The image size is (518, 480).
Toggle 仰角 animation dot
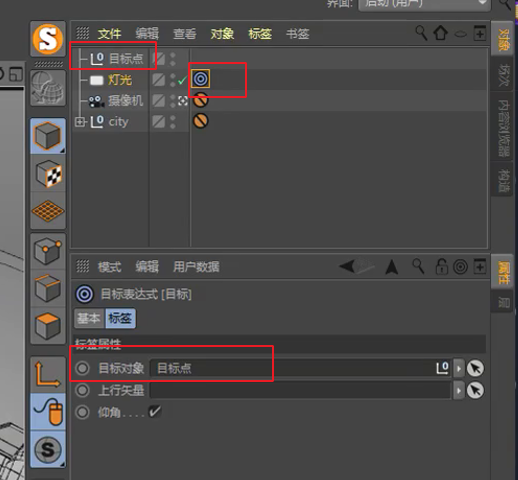click(x=82, y=412)
